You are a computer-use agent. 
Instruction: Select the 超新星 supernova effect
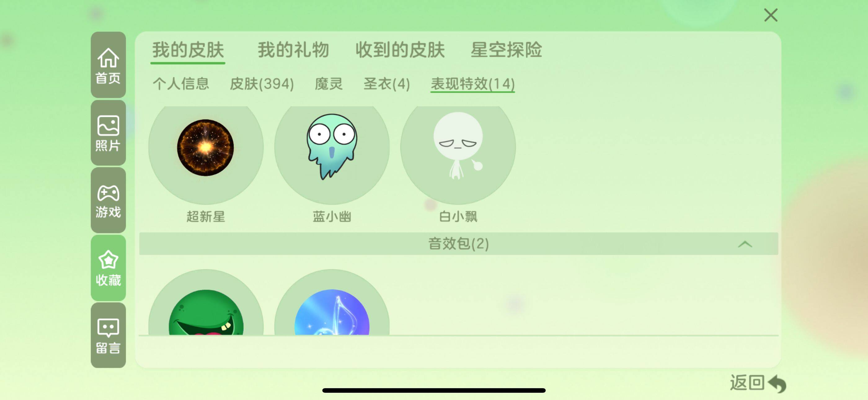206,148
